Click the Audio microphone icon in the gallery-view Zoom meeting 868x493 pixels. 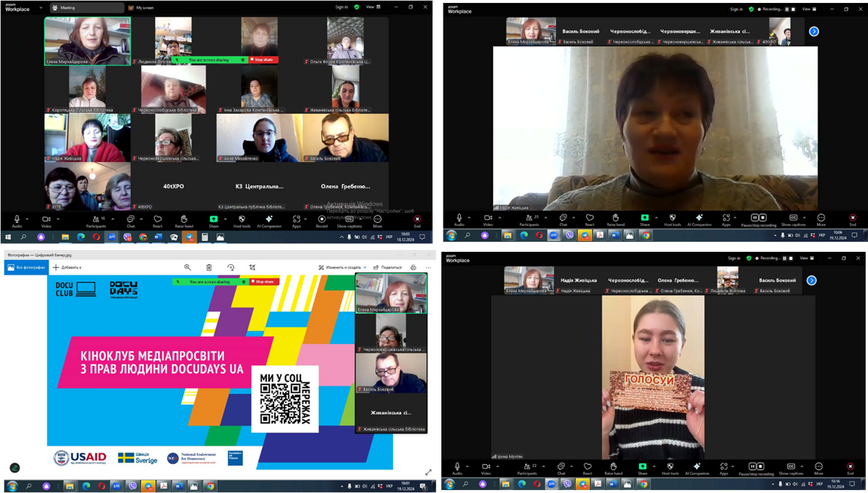17,219
